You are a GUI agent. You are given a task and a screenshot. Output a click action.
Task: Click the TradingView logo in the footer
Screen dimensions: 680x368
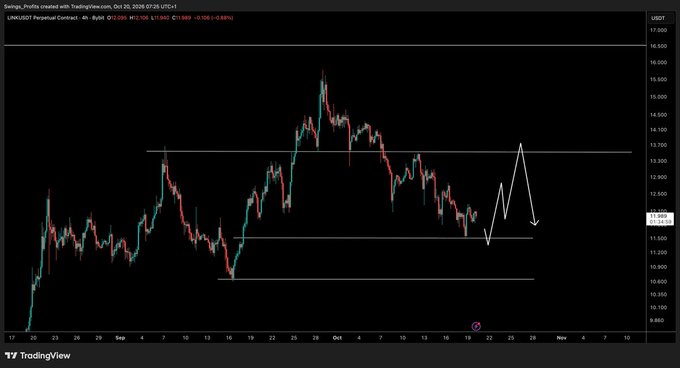click(x=38, y=356)
